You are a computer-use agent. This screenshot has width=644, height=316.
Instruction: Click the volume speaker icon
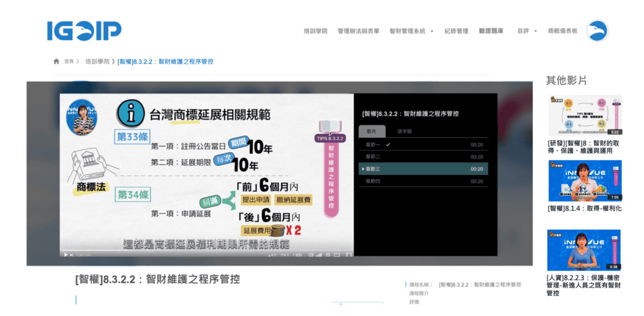tap(310, 254)
